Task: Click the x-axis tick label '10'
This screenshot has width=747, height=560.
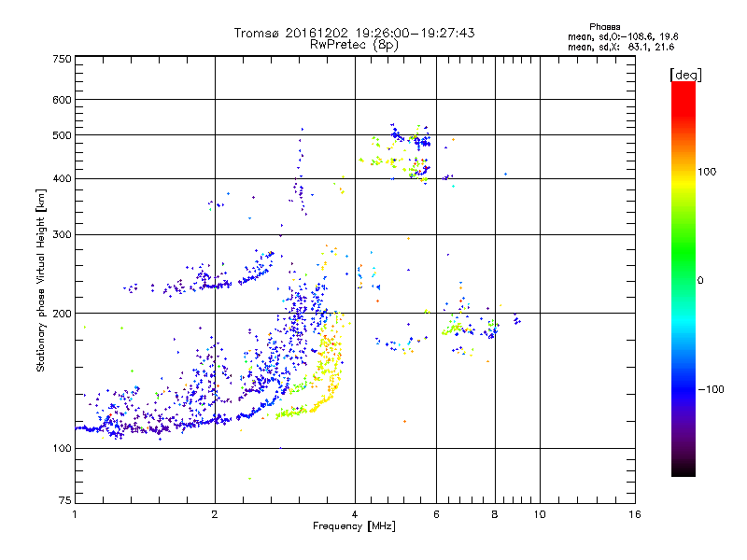Action: (540, 514)
